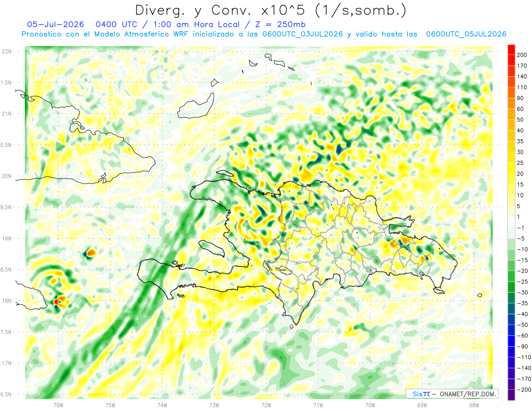Click the "0600UTC_05JUL2026" valid-until time text
This screenshot has height=411, width=532.
click(466, 34)
